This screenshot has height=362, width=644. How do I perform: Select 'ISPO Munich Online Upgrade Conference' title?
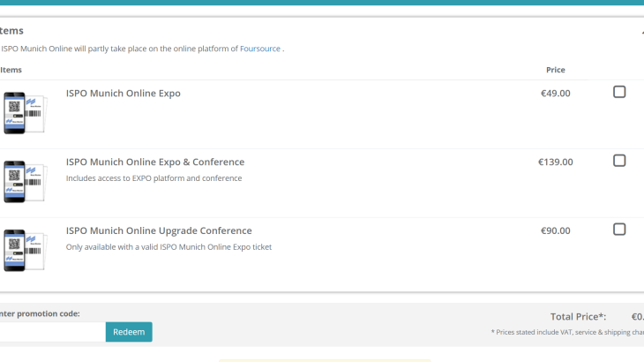point(159,230)
